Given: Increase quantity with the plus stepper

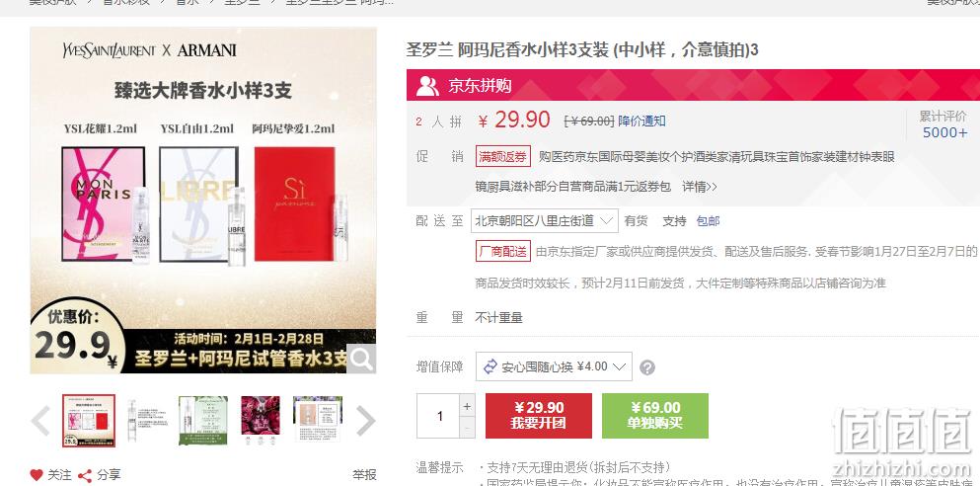Looking at the screenshot, I should click(x=467, y=406).
